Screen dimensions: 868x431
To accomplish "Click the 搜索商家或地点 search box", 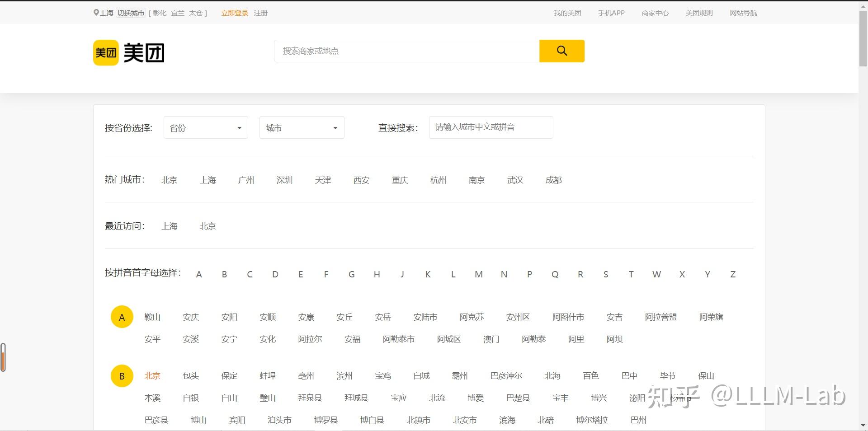I will click(x=407, y=51).
